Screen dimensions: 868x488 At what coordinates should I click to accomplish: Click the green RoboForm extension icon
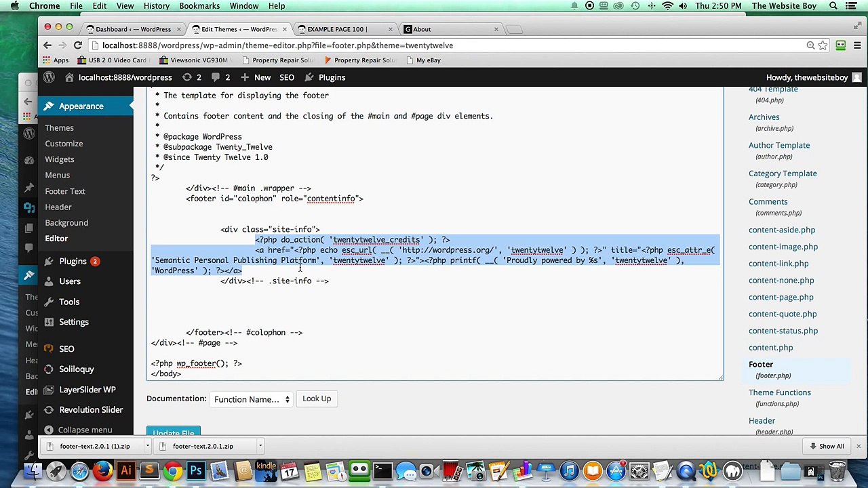(841, 45)
